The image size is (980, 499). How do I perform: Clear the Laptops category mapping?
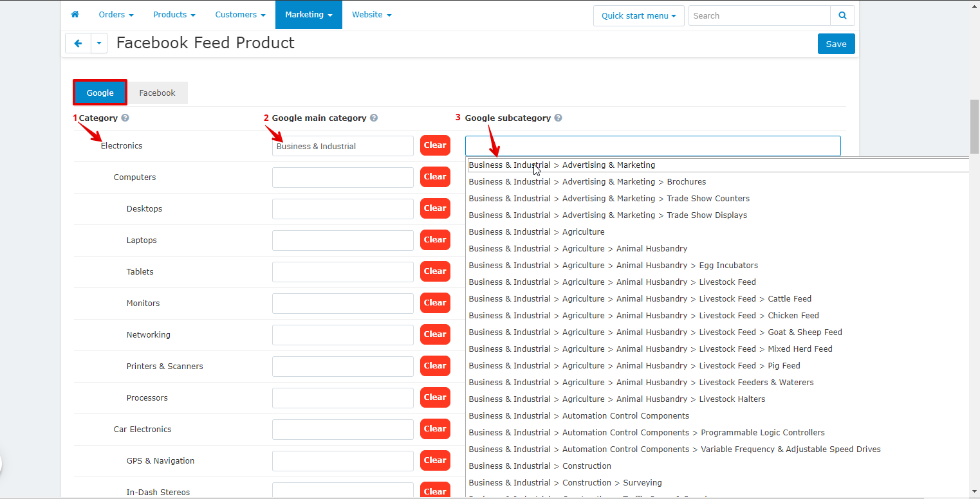tap(435, 240)
